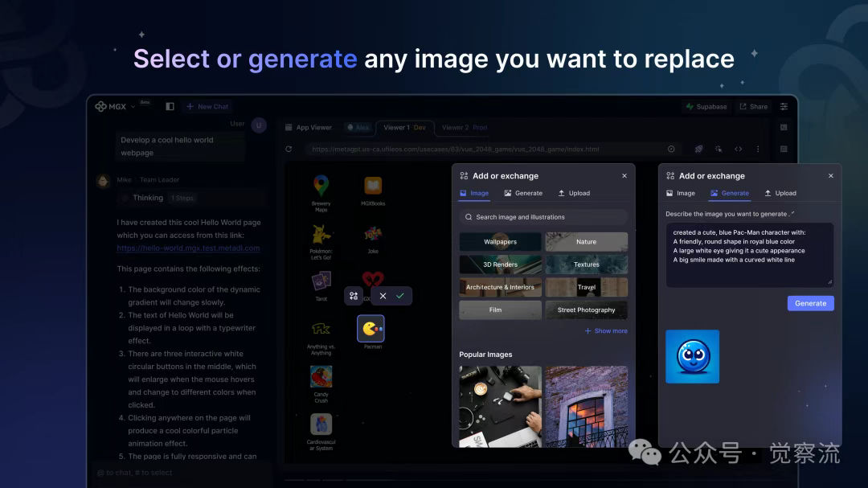This screenshot has width=868, height=488.
Task: Open the Supabase integration button
Action: 706,106
